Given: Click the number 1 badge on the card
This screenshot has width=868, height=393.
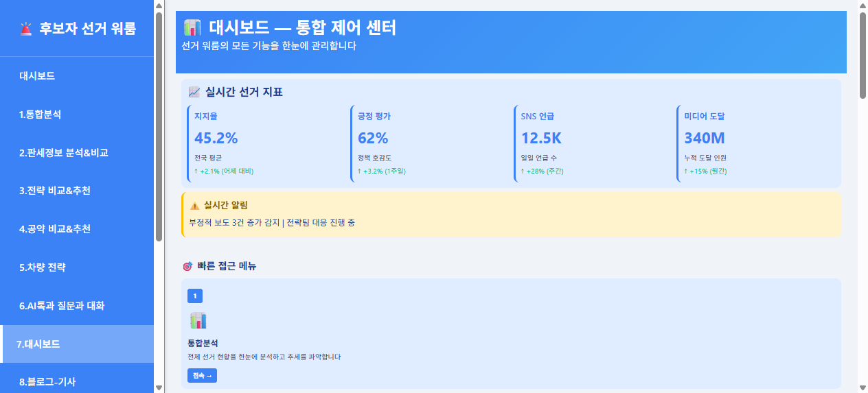Looking at the screenshot, I should pyautogui.click(x=195, y=296).
